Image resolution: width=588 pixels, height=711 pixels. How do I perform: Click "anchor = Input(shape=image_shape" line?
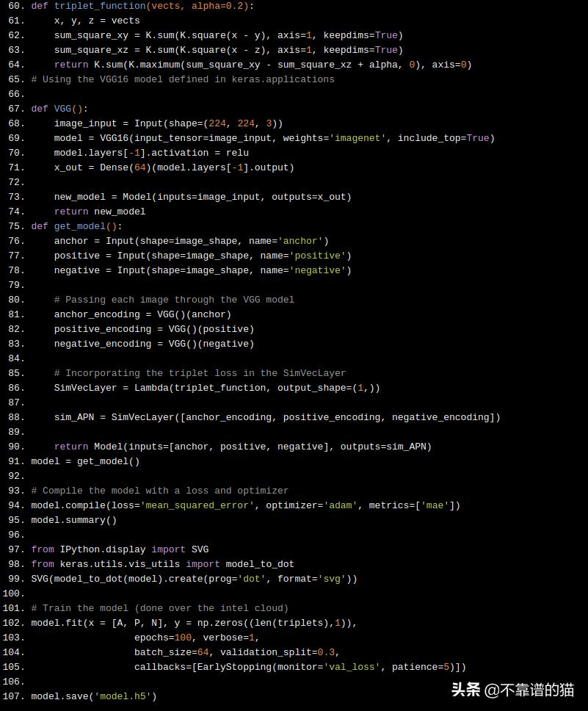click(x=192, y=241)
